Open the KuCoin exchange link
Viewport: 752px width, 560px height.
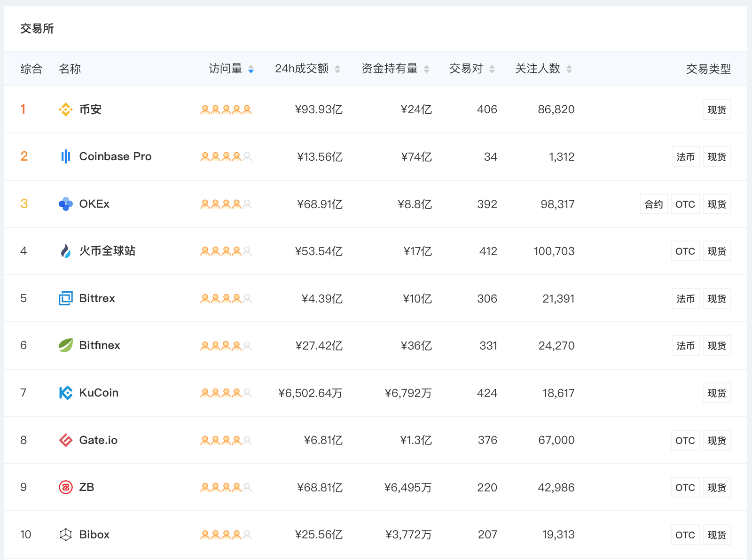pos(99,393)
